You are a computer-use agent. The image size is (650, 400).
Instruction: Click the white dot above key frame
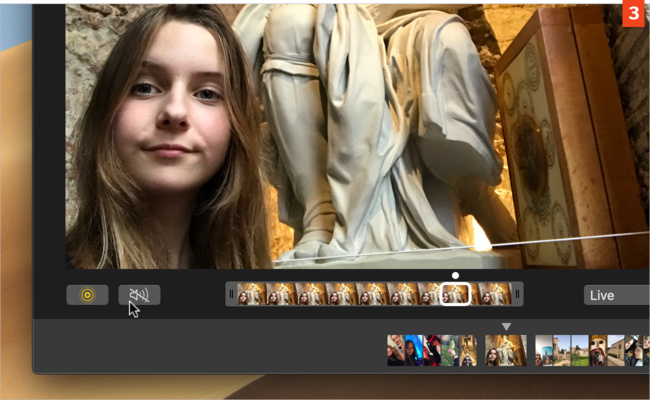455,275
